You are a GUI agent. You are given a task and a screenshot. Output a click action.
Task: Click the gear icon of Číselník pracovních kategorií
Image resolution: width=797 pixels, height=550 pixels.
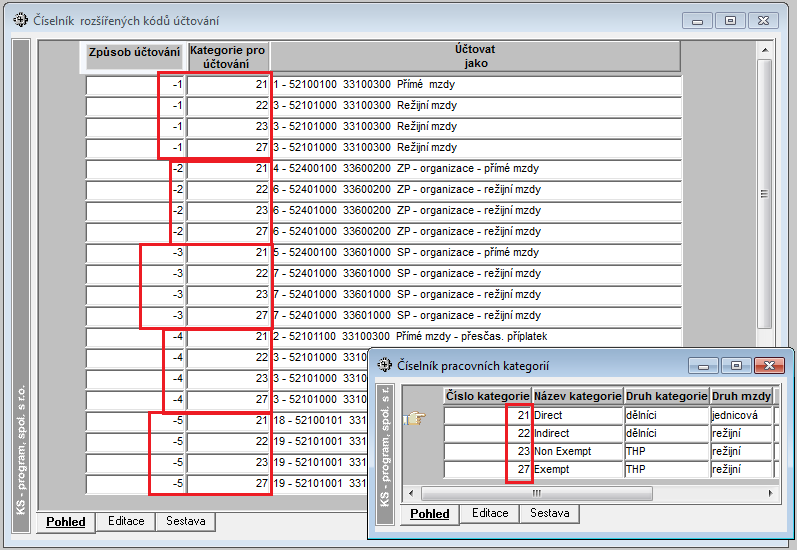click(385, 364)
